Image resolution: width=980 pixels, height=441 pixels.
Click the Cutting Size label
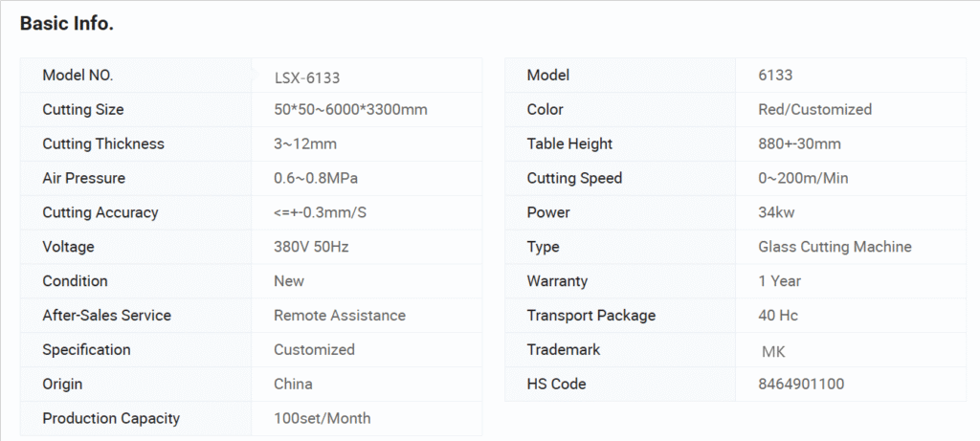tap(83, 110)
